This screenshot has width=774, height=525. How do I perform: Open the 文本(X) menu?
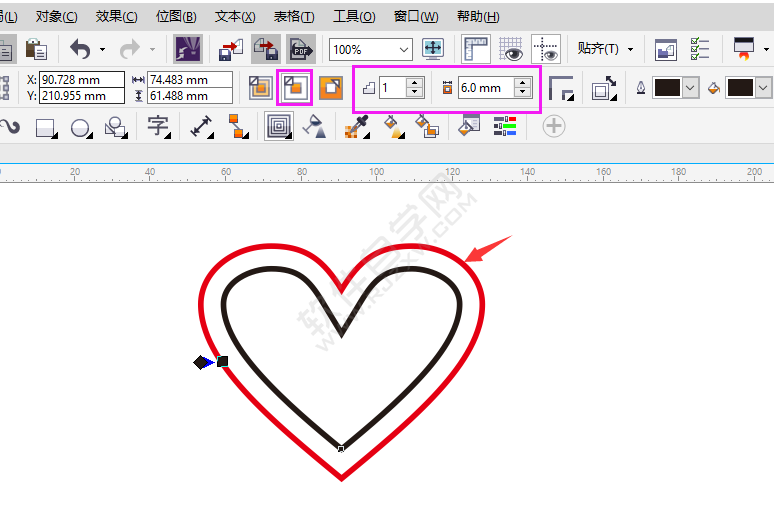[235, 16]
